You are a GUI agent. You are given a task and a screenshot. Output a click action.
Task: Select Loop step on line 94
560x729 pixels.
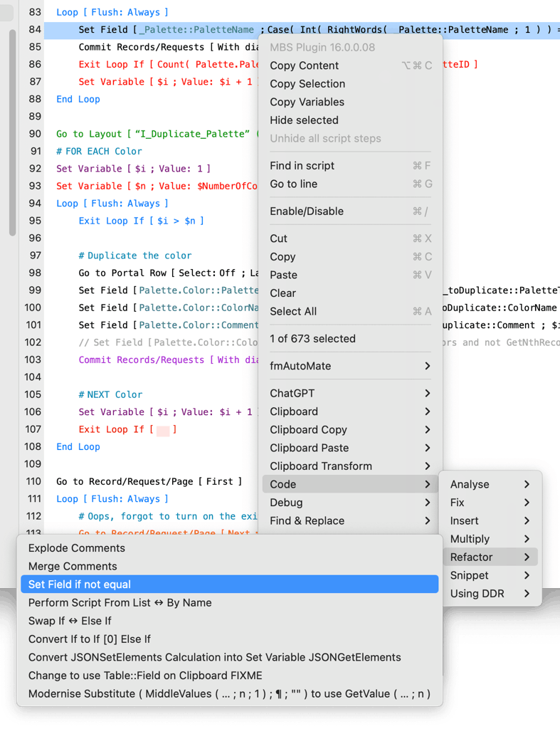[112, 203]
